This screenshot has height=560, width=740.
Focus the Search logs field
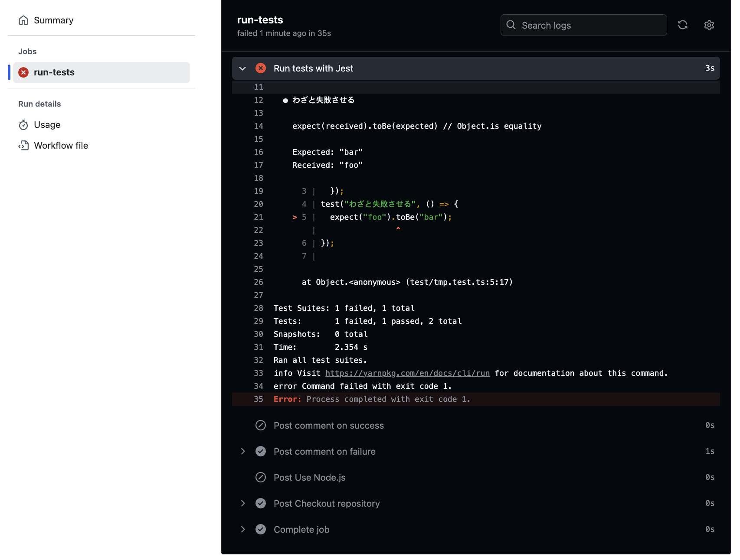click(583, 25)
